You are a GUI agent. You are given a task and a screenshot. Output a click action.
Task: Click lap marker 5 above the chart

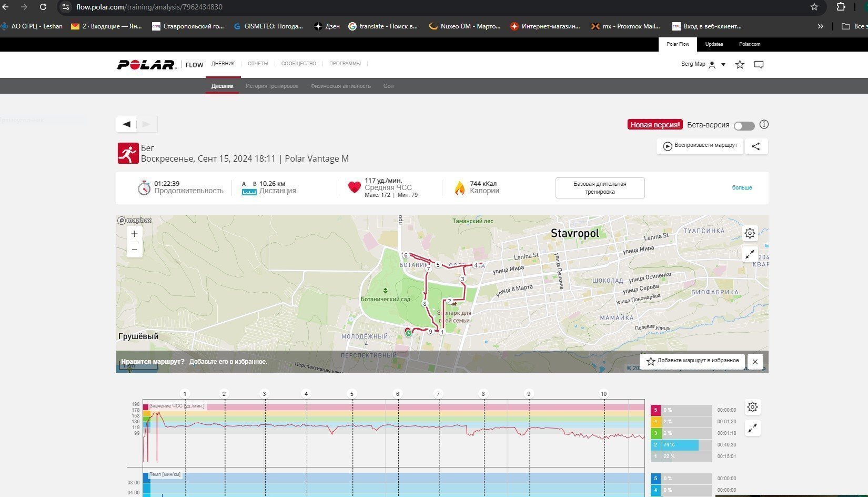coord(352,394)
